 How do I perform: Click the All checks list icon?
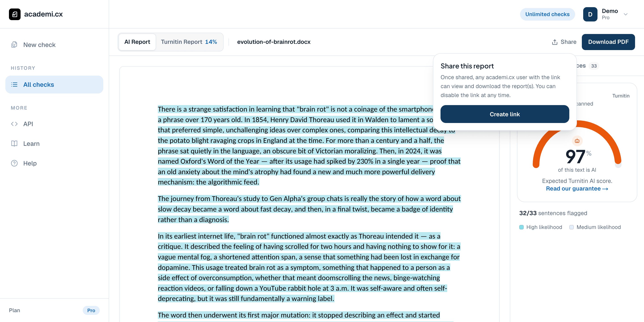(14, 85)
